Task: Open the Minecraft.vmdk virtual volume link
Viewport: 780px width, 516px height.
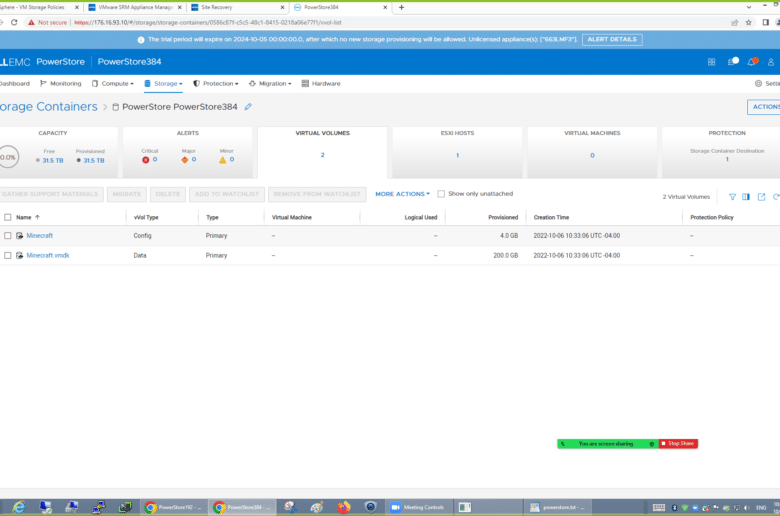Action: click(x=48, y=255)
